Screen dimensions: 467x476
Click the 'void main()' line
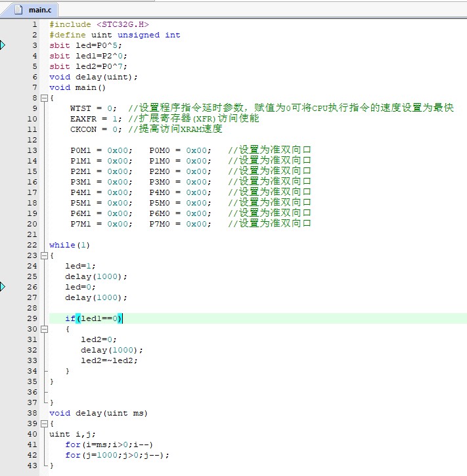[78, 87]
